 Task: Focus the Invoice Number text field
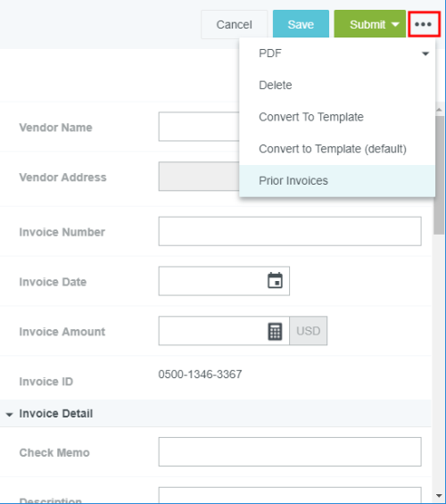290,231
